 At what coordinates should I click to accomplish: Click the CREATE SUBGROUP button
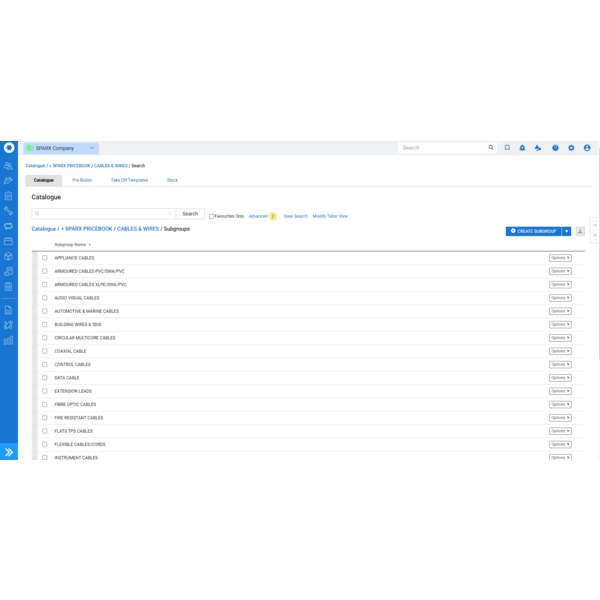click(533, 231)
